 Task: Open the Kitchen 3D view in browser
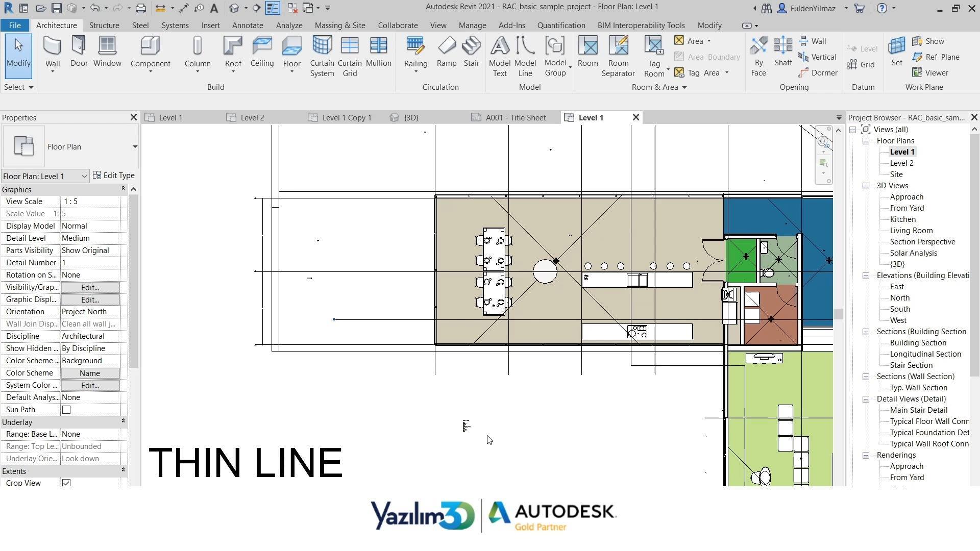point(902,219)
